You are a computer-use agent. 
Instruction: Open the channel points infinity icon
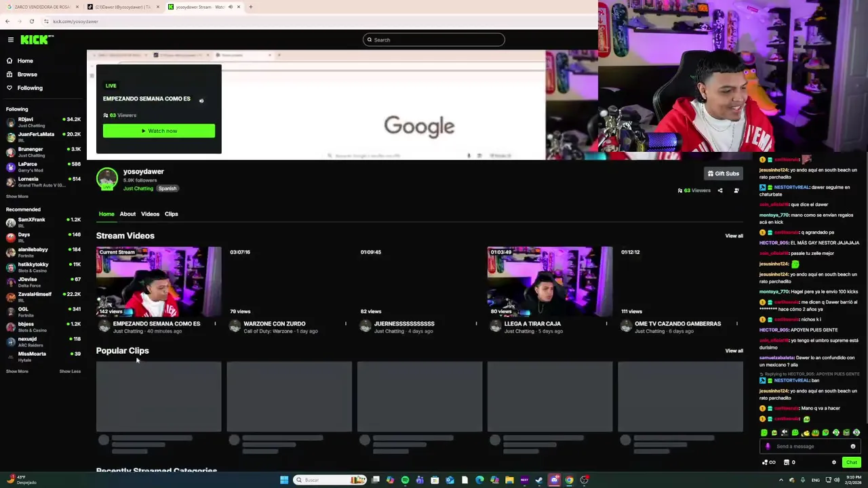[769, 462]
